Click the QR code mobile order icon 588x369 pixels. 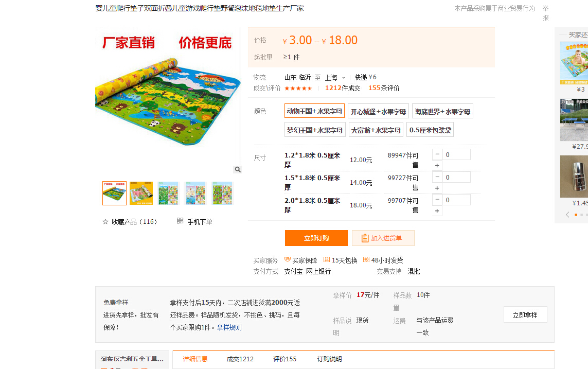[x=180, y=221]
